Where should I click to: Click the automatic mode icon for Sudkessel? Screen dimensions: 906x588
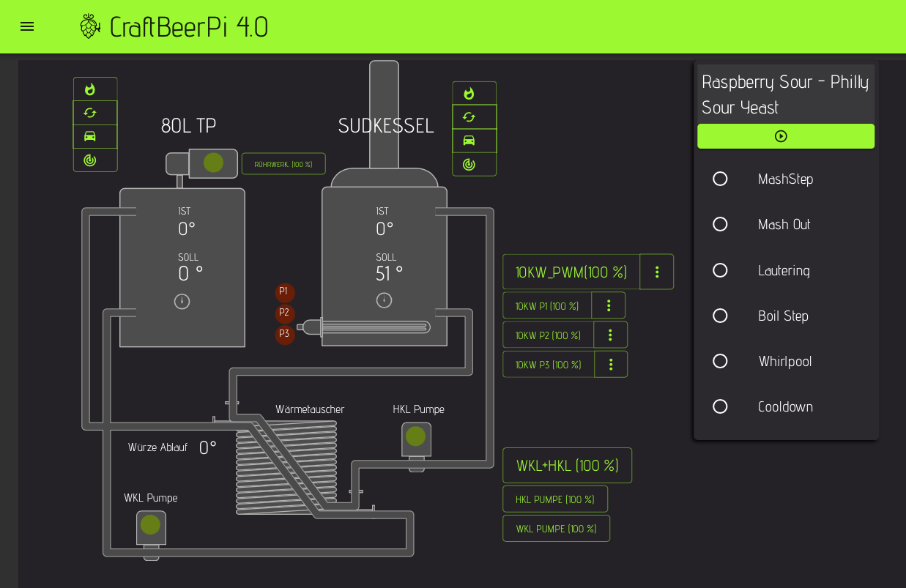pos(469,141)
